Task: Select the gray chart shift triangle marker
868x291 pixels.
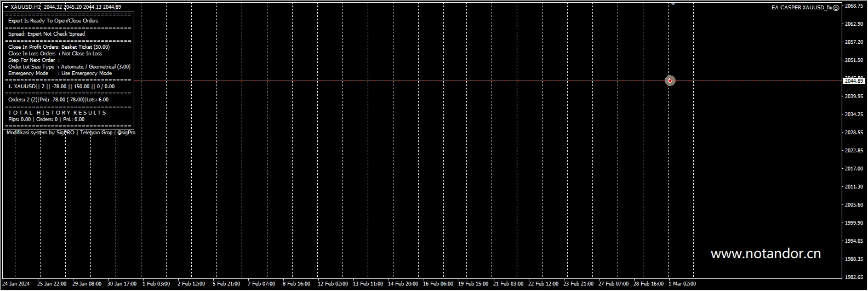Action: [673, 4]
